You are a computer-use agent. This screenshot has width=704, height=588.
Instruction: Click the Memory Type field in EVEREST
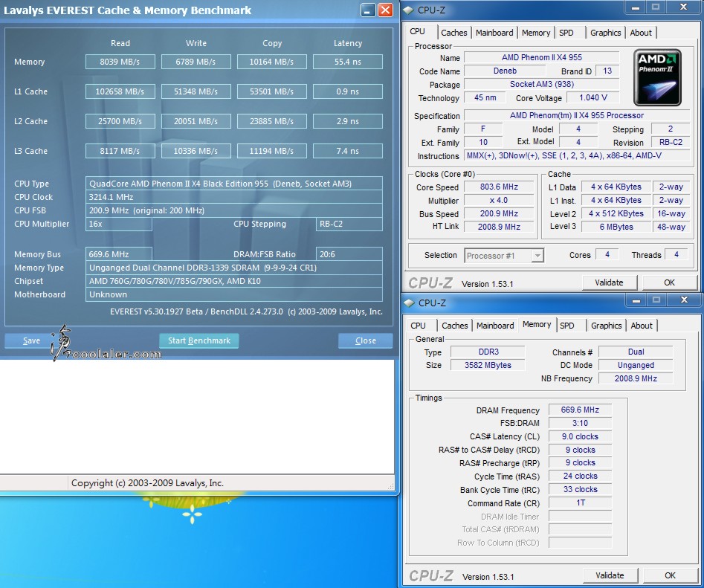234,268
